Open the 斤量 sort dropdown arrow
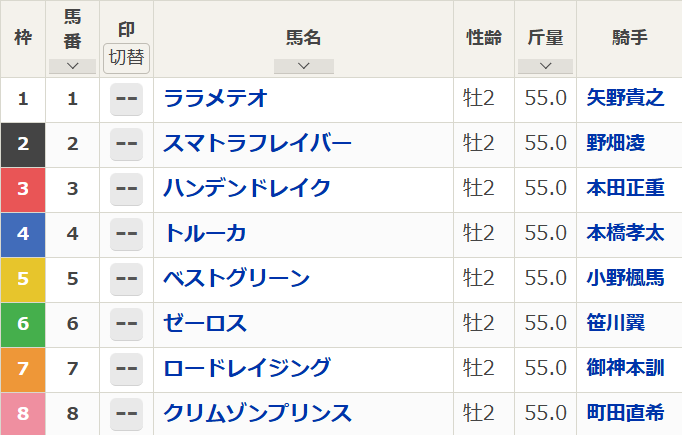Image resolution: width=682 pixels, height=435 pixels. (546, 66)
